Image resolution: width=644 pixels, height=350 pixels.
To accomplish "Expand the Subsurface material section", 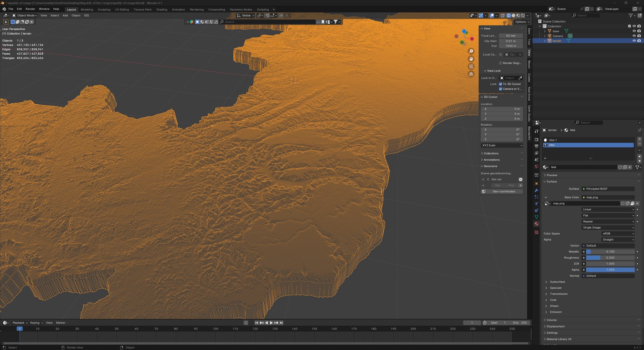I will (x=557, y=282).
